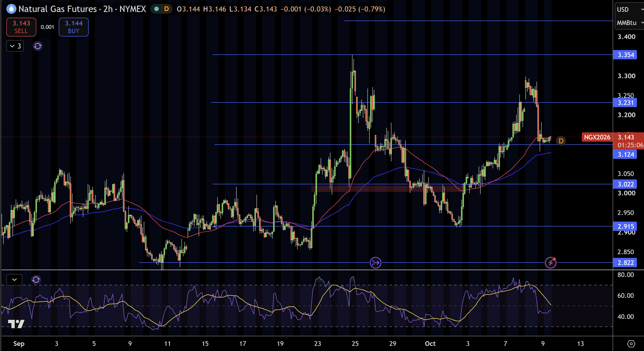Screen dimensions: 644x351
Task: Click the purple refresh icon in main pane
Action: (x=37, y=46)
